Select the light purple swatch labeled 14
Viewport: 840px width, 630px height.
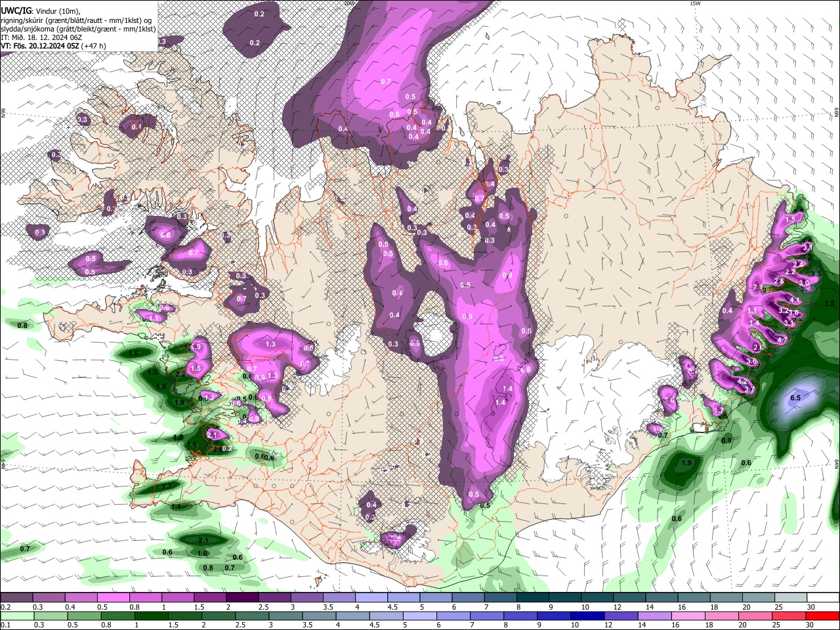click(x=655, y=616)
